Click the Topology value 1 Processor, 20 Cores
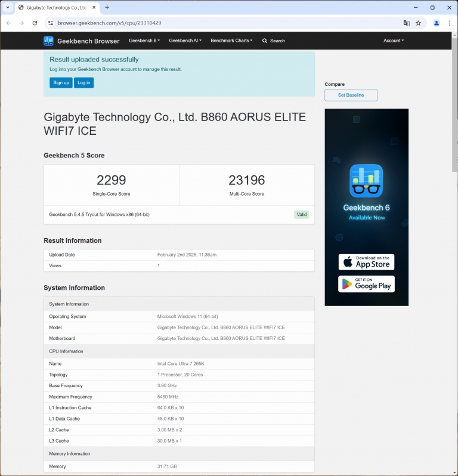 (x=180, y=375)
